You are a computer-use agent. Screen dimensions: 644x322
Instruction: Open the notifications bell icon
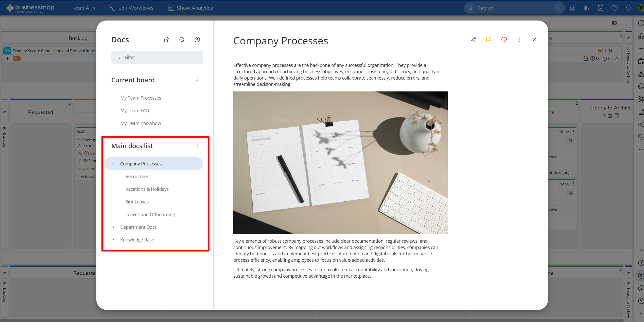pyautogui.click(x=628, y=8)
